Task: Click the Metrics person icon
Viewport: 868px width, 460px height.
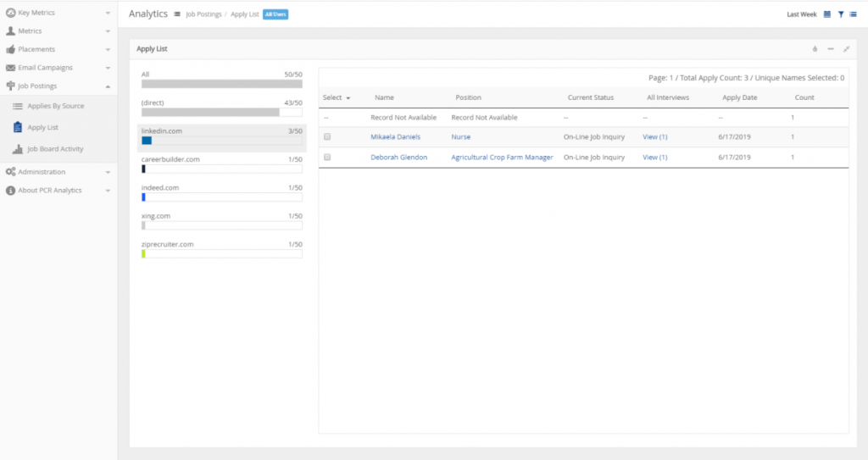Action: (x=10, y=31)
